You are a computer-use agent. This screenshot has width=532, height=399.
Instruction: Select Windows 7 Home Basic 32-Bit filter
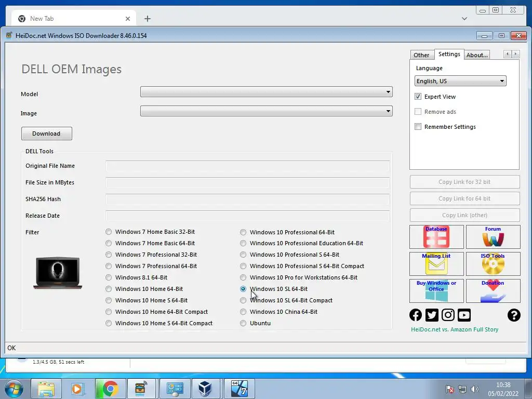(109, 232)
